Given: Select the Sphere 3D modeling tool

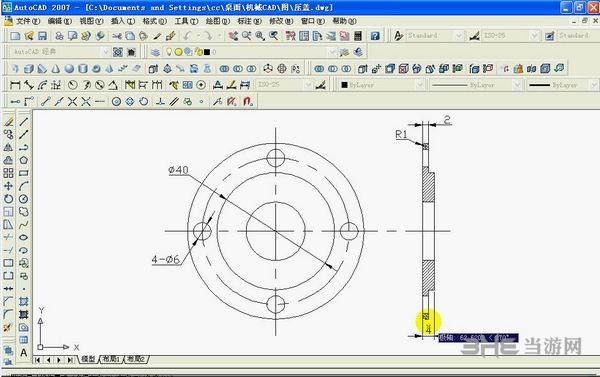Looking at the screenshot, I should [x=69, y=69].
